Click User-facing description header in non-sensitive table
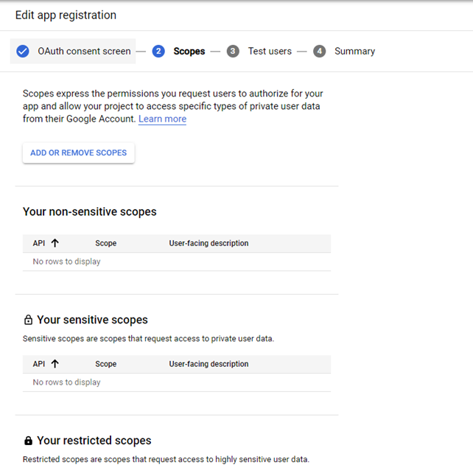The image size is (473, 476). point(209,243)
